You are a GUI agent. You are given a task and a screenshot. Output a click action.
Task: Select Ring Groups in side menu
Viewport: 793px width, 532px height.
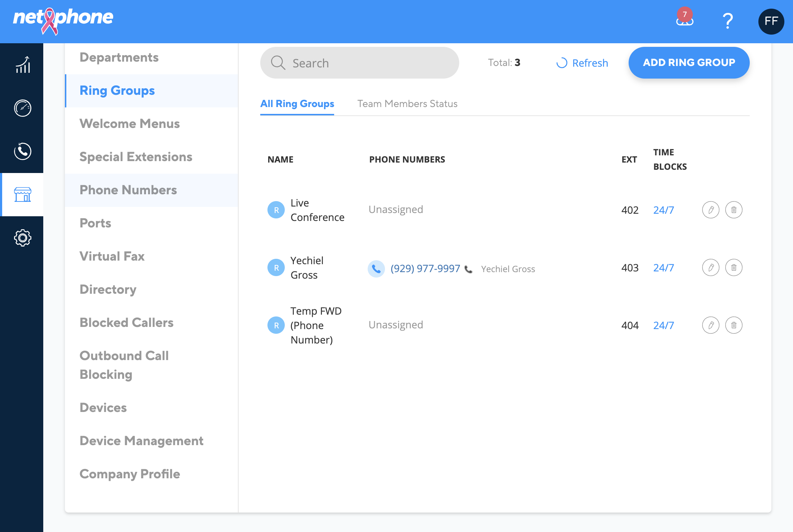click(x=151, y=91)
